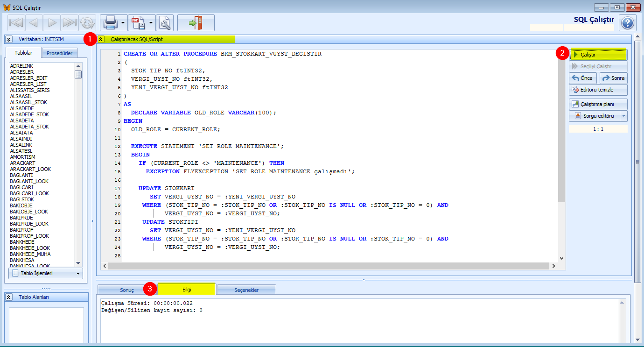Click table list scroll down arrow

(78, 263)
